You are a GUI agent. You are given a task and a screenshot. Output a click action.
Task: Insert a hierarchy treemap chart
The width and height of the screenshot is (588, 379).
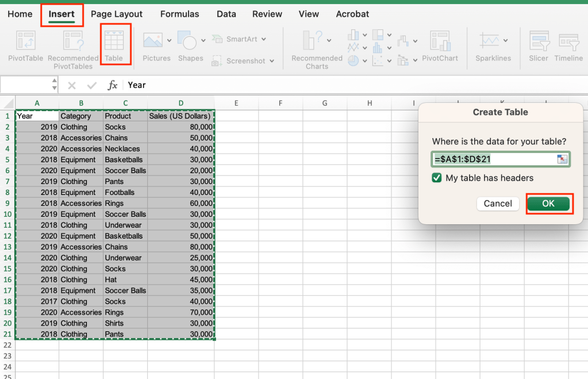[x=378, y=35]
